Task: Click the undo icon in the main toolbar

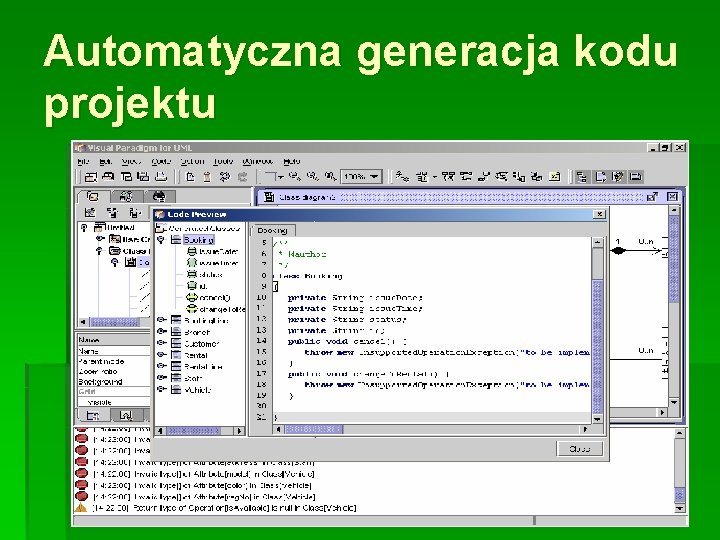Action: click(x=225, y=177)
